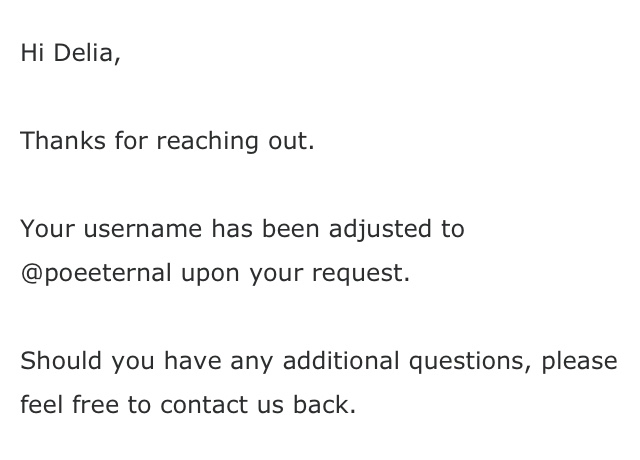Click the word request in the email
The height and width of the screenshot is (460, 640).
click(x=365, y=273)
